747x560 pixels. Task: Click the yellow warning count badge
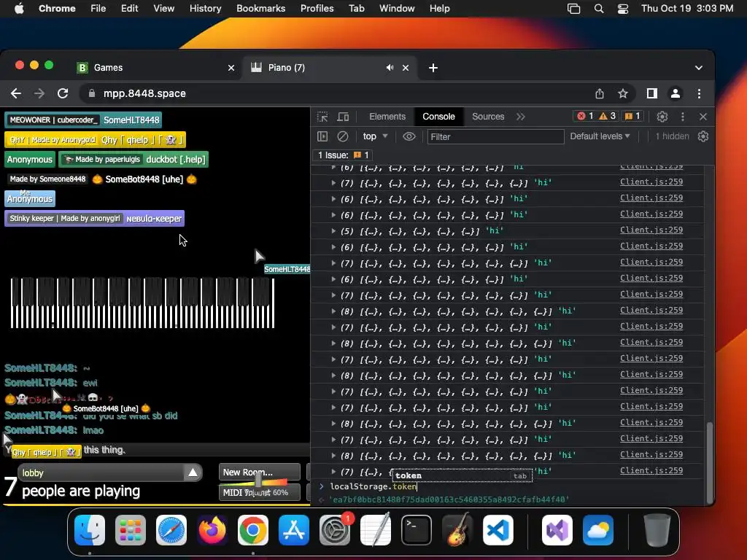608,116
